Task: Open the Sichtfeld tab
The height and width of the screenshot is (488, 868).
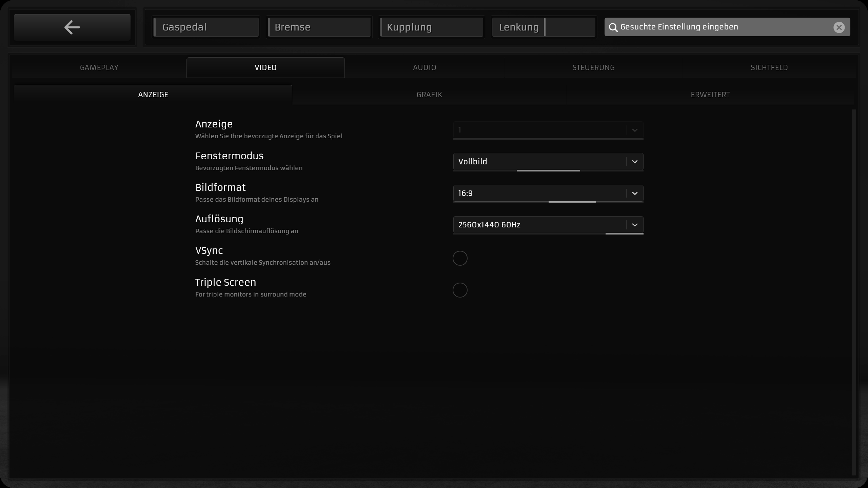Action: pos(769,67)
